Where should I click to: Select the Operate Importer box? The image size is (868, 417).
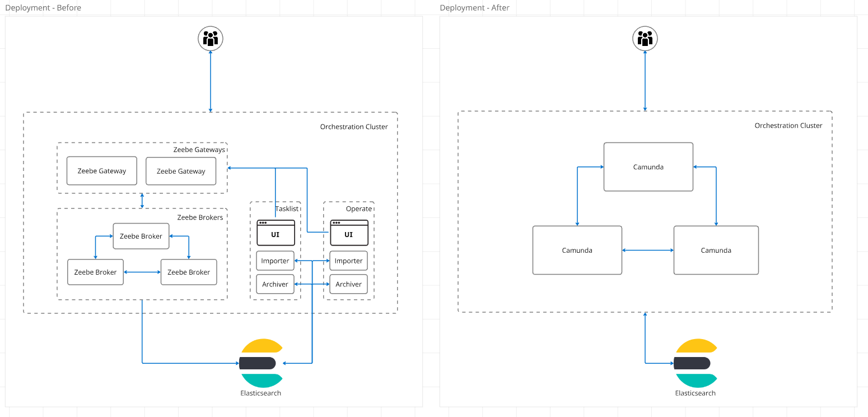pos(349,261)
